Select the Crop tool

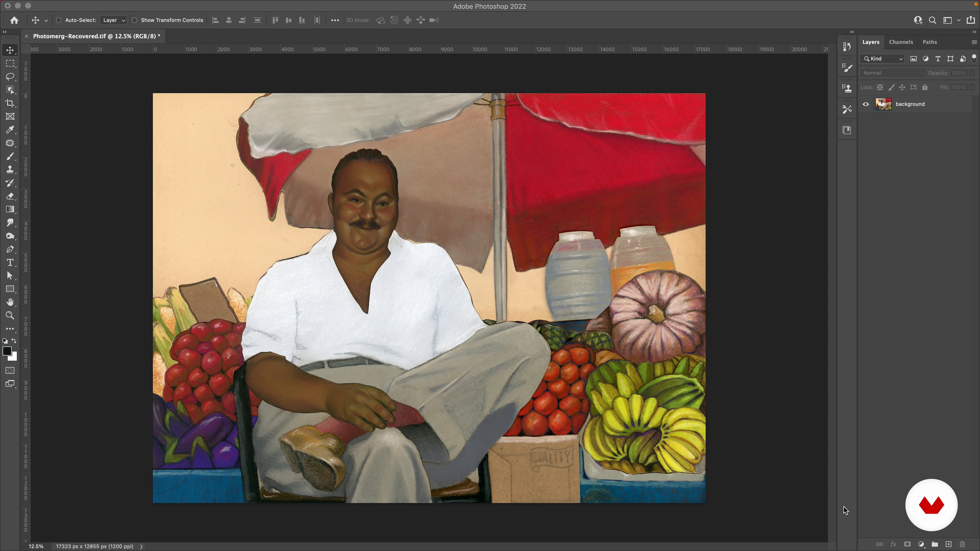click(10, 103)
